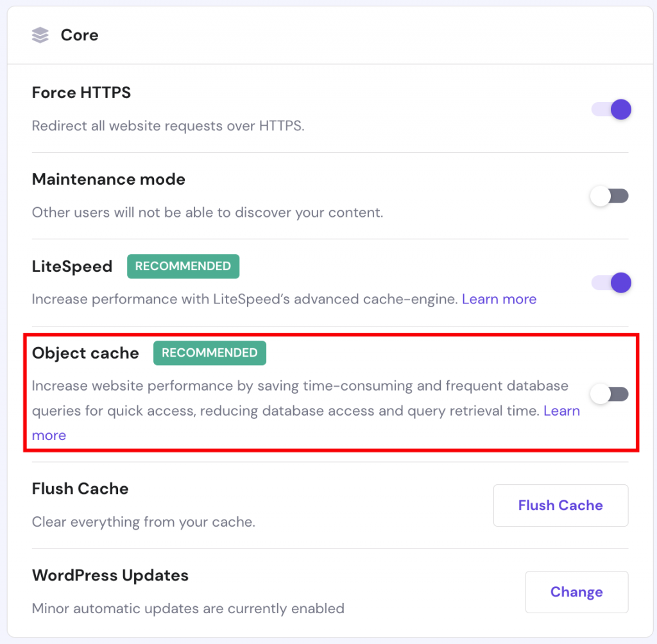Click the LiteSpeed RECOMMENDED badge
657x644 pixels.
pyautogui.click(x=183, y=266)
